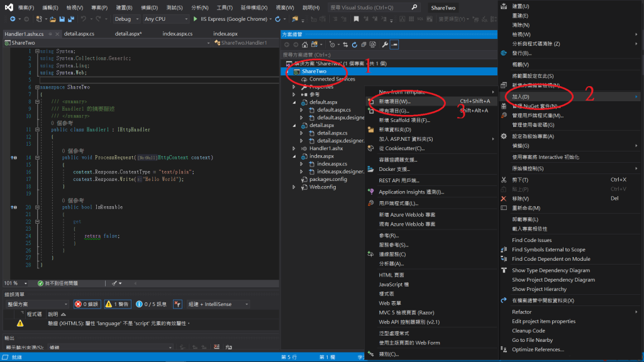The width and height of the screenshot is (644, 362).
Task: Save the current file with disk icon
Action: 62,19
